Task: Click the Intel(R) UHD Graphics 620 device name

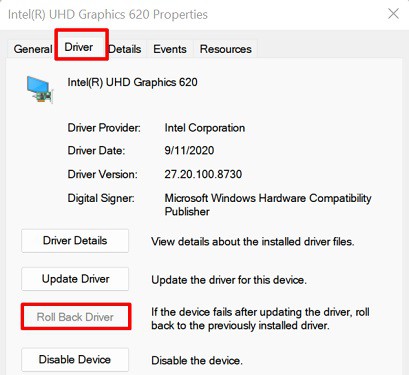Action: click(132, 82)
